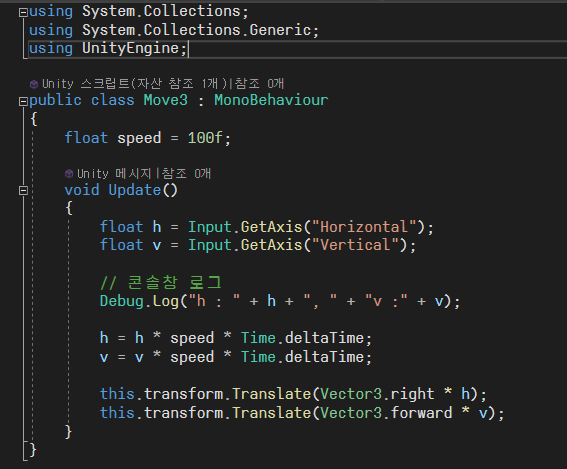Click the '// 콘솔창 로그' comment
This screenshot has height=469, width=567.
161,282
